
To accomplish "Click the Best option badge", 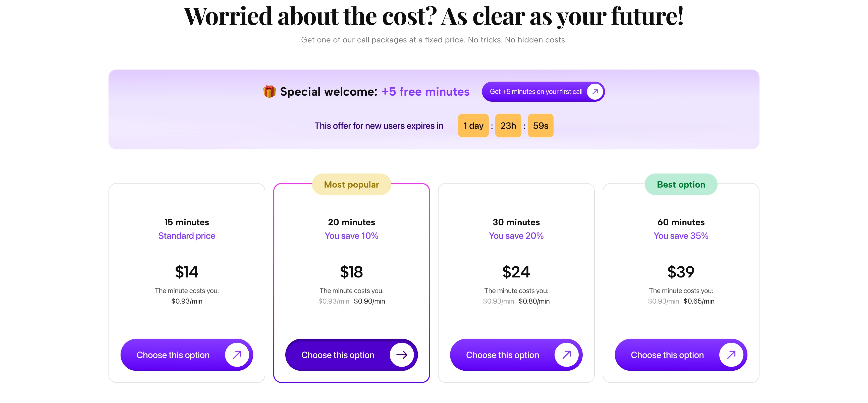I will 681,184.
